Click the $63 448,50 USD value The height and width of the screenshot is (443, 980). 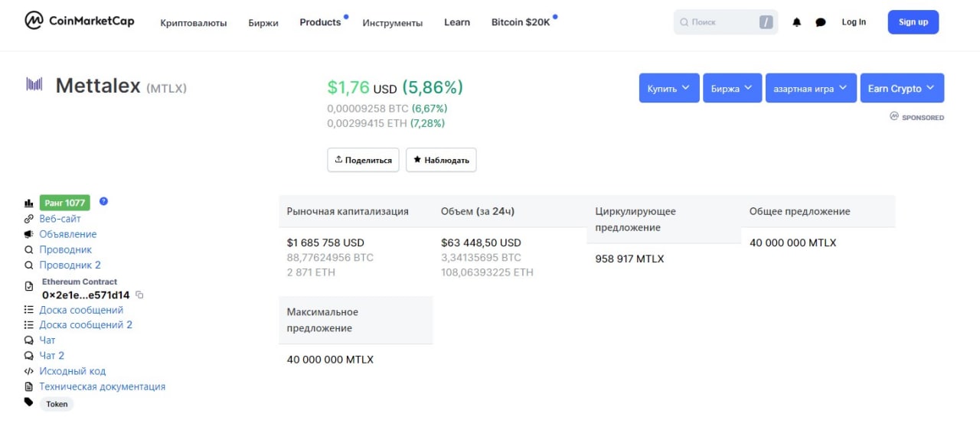pos(481,243)
